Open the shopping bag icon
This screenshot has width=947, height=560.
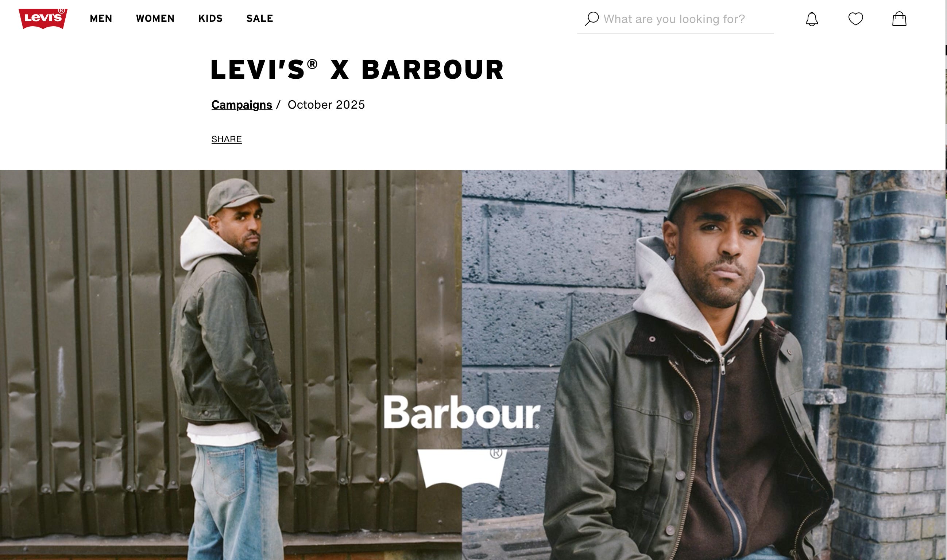[x=899, y=19]
